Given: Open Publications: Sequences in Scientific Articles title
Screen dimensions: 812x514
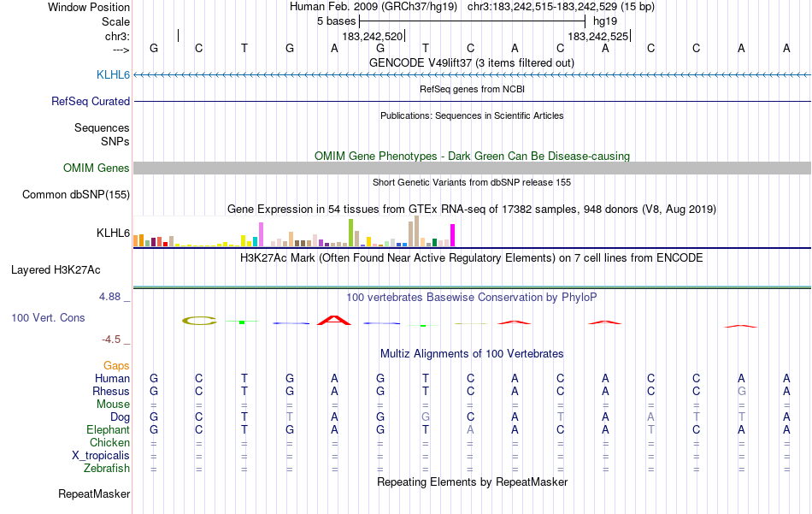Looking at the screenshot, I should point(472,115).
